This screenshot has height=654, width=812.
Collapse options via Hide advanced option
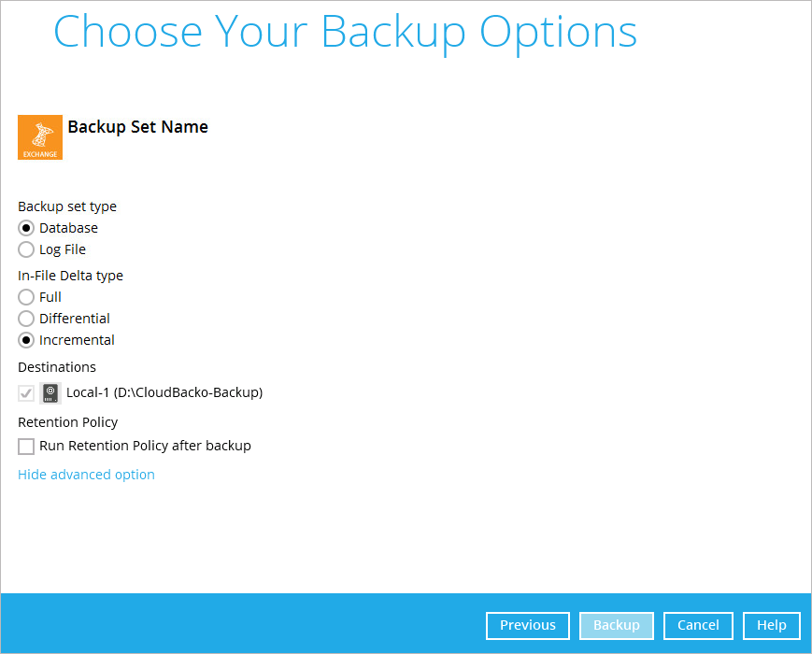point(86,475)
